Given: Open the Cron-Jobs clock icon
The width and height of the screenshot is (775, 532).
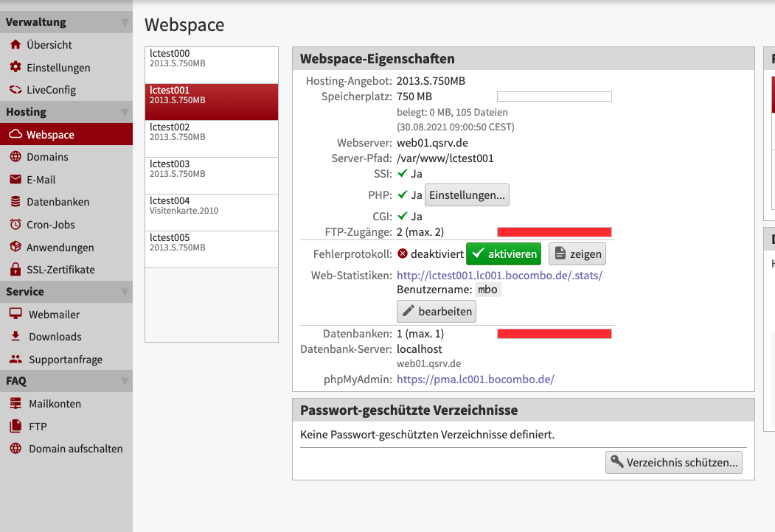Looking at the screenshot, I should [x=15, y=224].
